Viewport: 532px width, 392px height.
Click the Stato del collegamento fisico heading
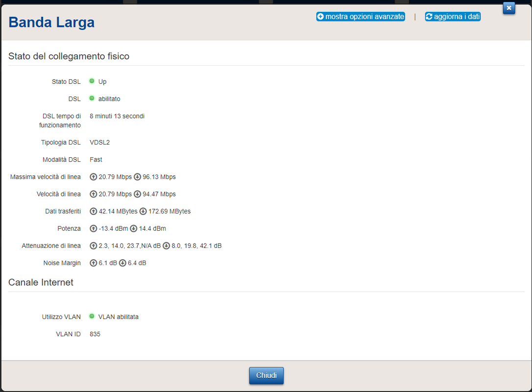(x=69, y=56)
